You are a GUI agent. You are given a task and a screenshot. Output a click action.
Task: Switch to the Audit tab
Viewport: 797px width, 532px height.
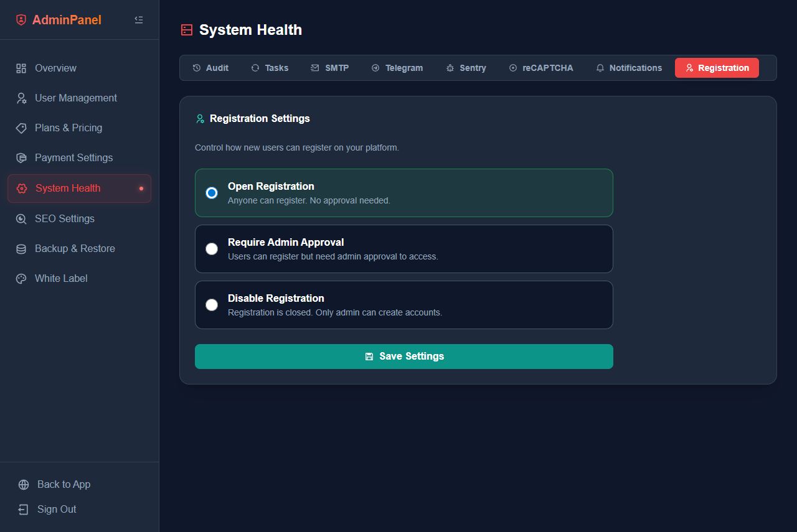pyautogui.click(x=210, y=68)
